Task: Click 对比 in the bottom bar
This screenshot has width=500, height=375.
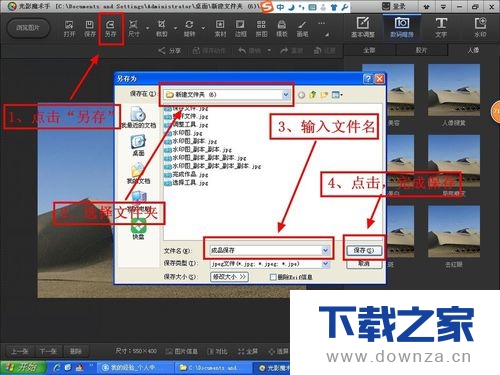Action: click(218, 351)
